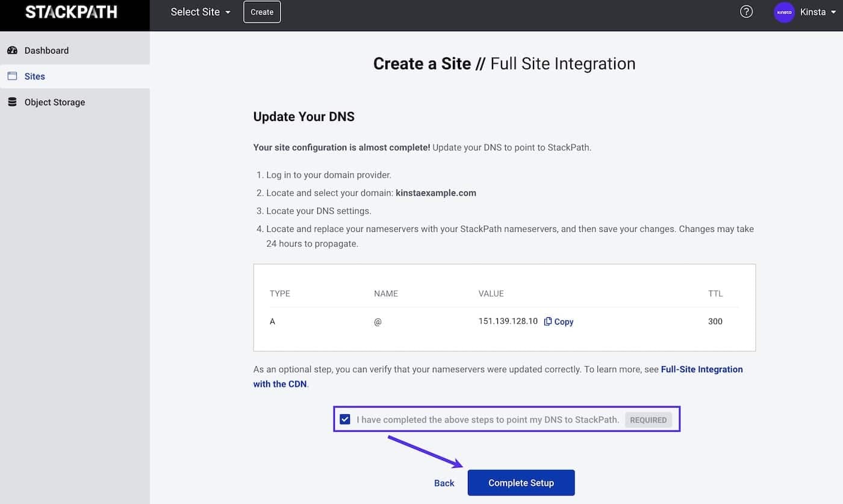Open the Select Site chevron arrow

tap(228, 12)
